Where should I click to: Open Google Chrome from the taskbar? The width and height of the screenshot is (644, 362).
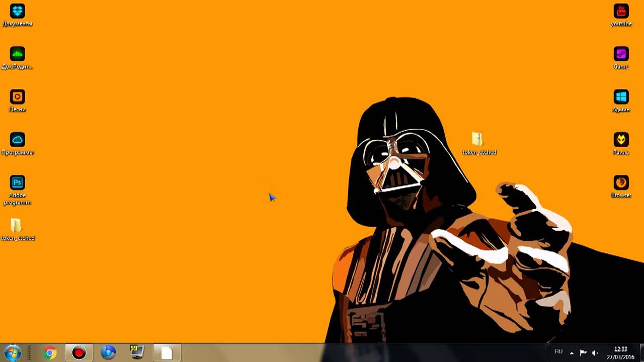tap(50, 353)
